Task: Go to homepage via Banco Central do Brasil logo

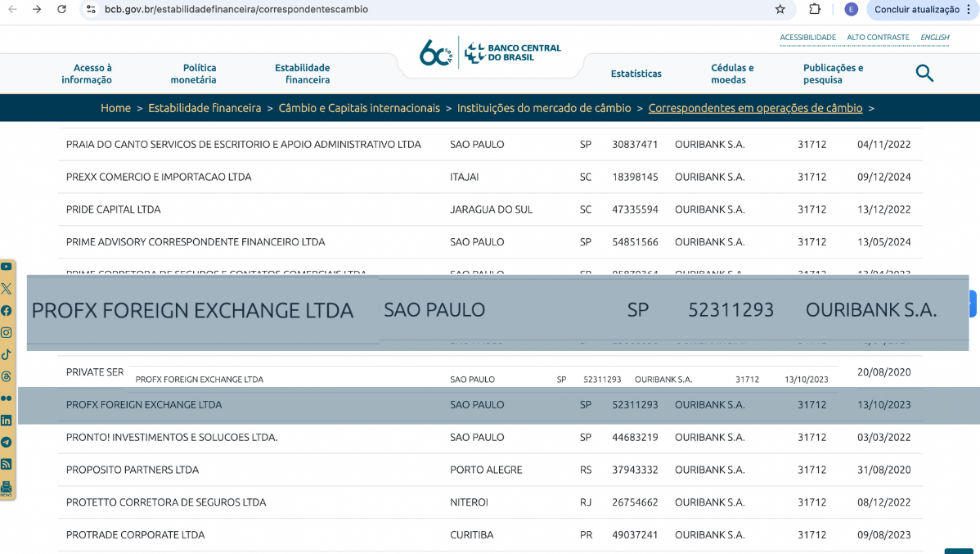Action: [x=490, y=52]
